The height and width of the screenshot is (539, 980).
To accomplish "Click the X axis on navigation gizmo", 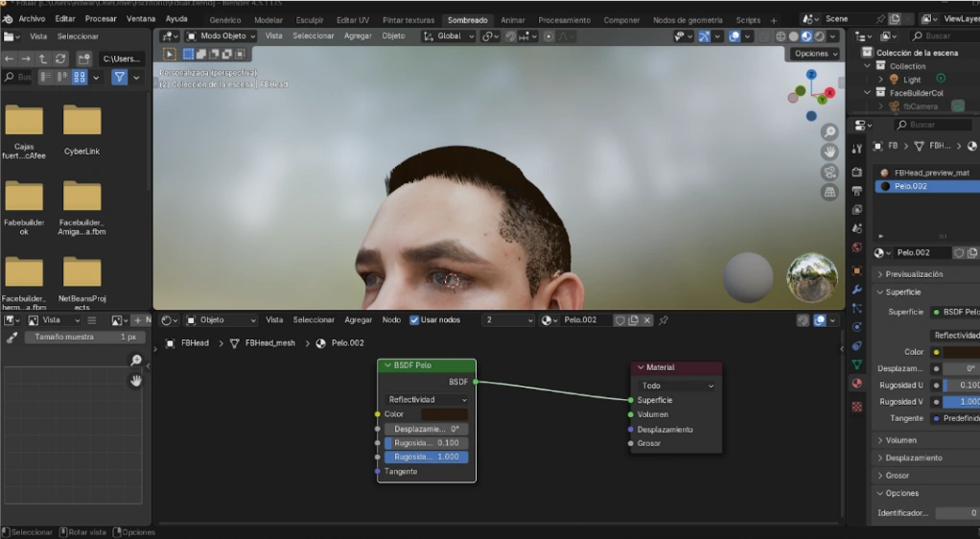I will [830, 92].
